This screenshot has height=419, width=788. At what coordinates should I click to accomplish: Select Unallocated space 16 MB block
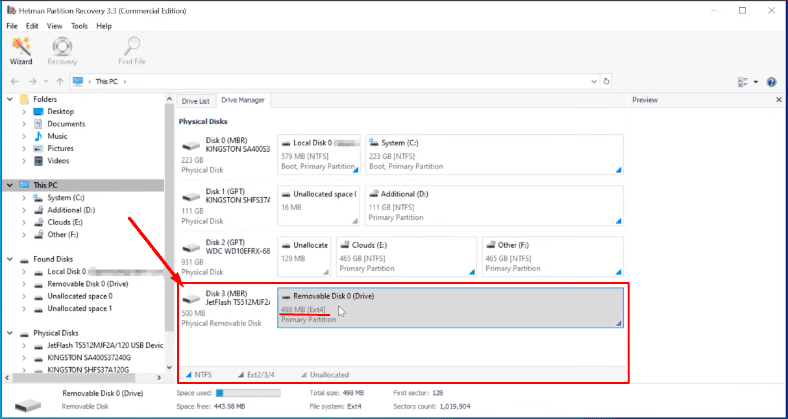[x=319, y=205]
